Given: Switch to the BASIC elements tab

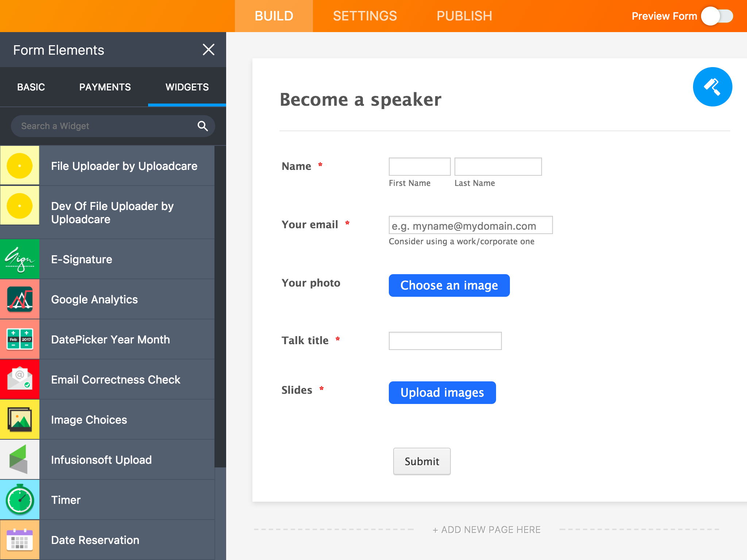Looking at the screenshot, I should click(x=31, y=87).
